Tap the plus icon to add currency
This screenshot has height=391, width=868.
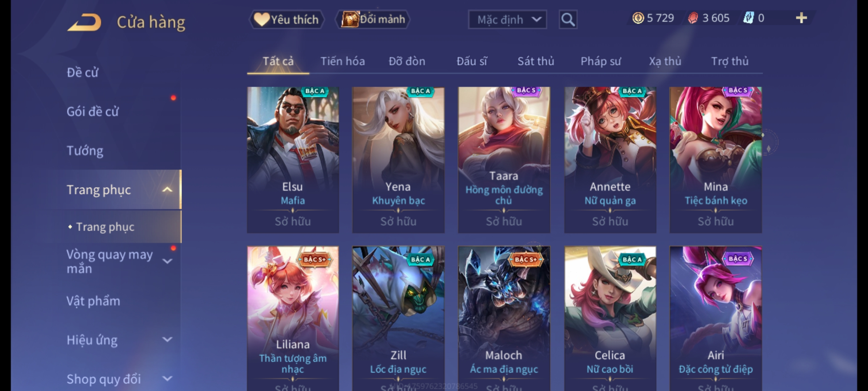(x=801, y=18)
